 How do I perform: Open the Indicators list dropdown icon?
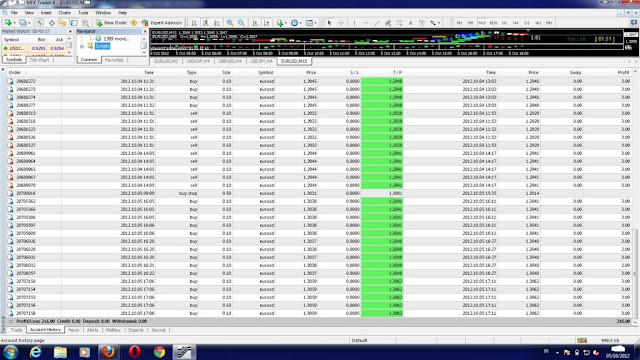281,23
